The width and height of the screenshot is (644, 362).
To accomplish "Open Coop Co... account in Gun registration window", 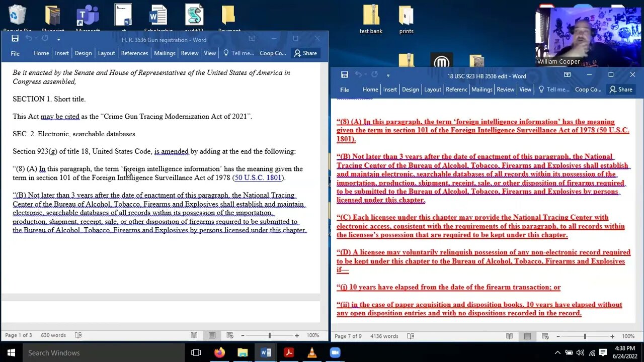I will click(x=273, y=53).
